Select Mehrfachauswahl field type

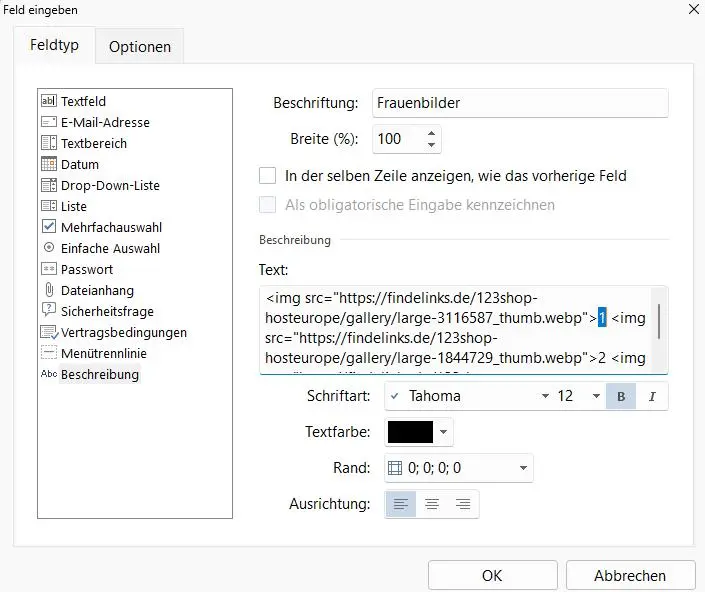coord(110,227)
